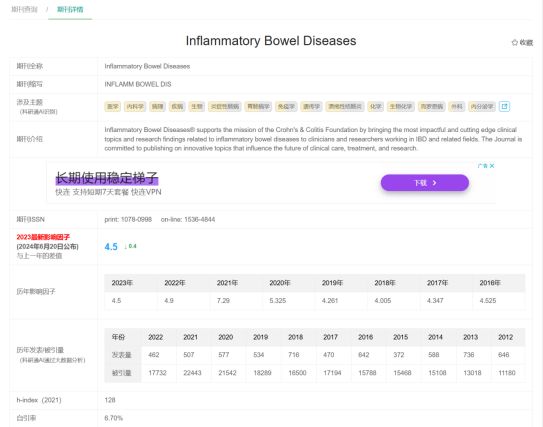Click the Inflammatory Bowel Diseases page title
The image size is (543, 427).
pos(271,41)
